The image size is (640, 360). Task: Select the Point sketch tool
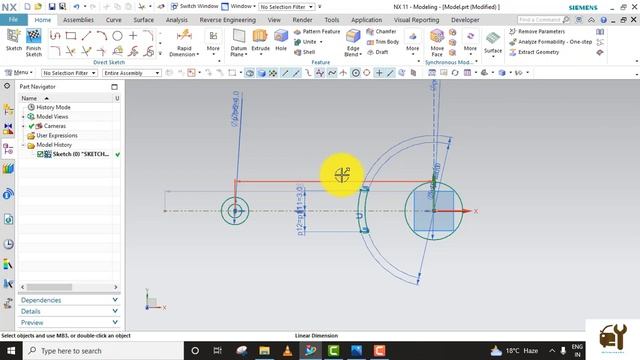click(133, 36)
